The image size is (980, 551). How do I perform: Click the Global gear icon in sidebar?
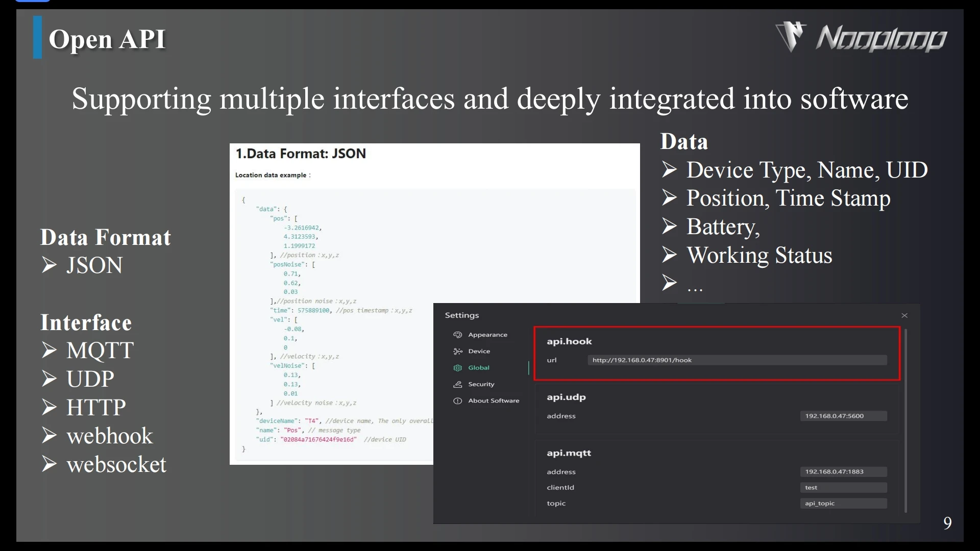click(457, 368)
